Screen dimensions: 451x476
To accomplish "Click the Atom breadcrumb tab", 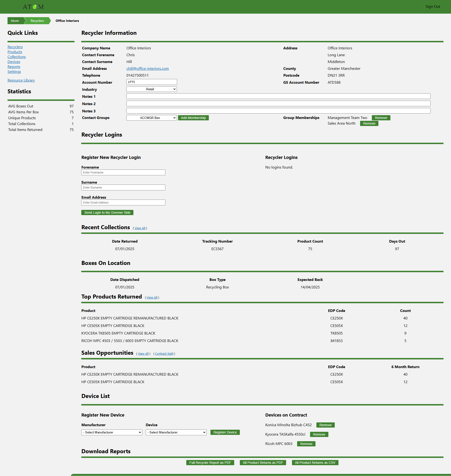I will click(x=15, y=21).
